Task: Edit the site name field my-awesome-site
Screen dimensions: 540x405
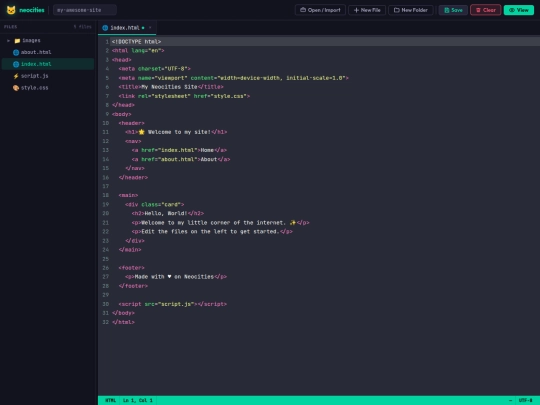Action: pyautogui.click(x=85, y=10)
